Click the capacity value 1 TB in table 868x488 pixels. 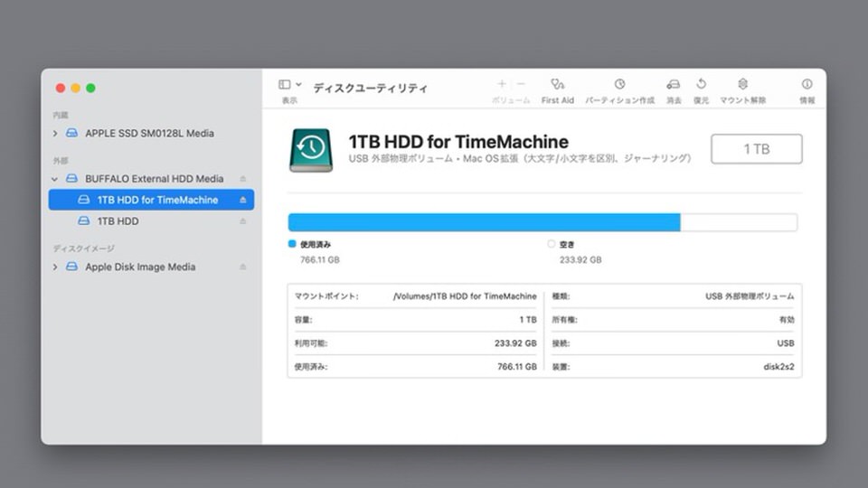pos(528,320)
